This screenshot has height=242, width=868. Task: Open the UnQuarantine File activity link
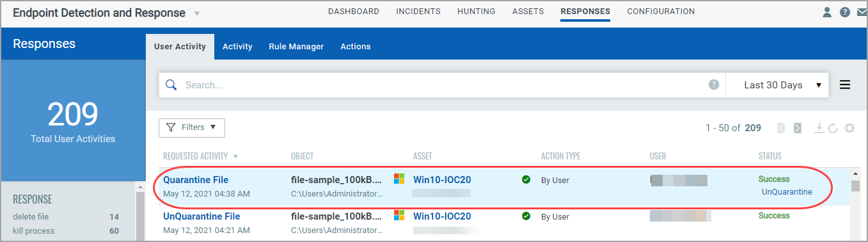(x=201, y=216)
